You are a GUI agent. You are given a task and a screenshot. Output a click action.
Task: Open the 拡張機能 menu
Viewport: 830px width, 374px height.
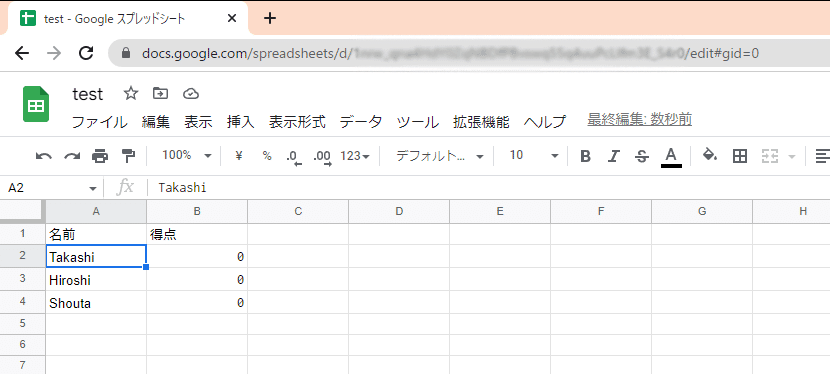point(481,122)
